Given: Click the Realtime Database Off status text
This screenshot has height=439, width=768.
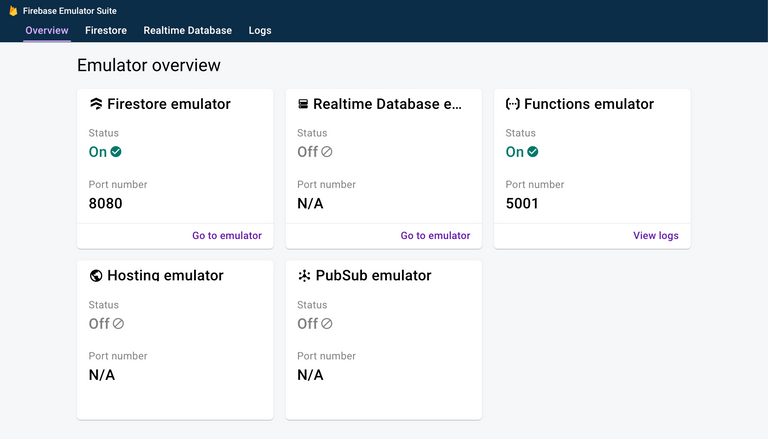Looking at the screenshot, I should (x=308, y=152).
